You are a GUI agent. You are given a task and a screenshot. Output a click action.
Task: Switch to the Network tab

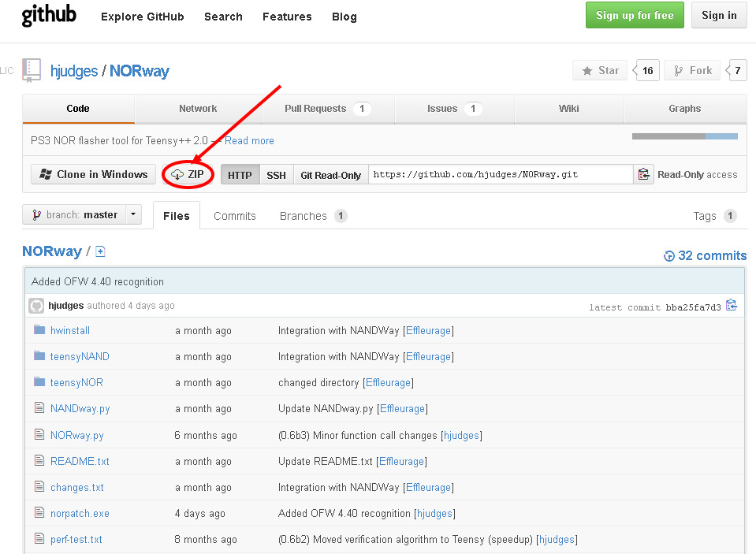198,109
